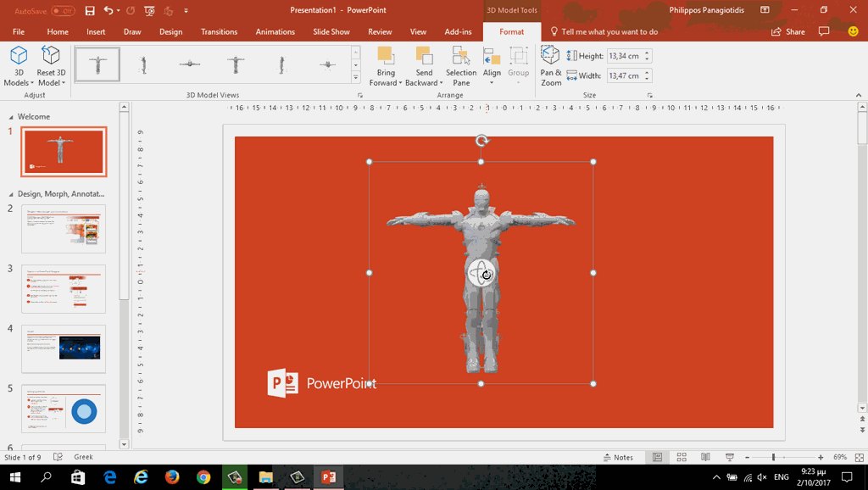Click the zoom slider in status bar
Image resolution: width=868 pixels, height=490 pixels.
[773, 457]
